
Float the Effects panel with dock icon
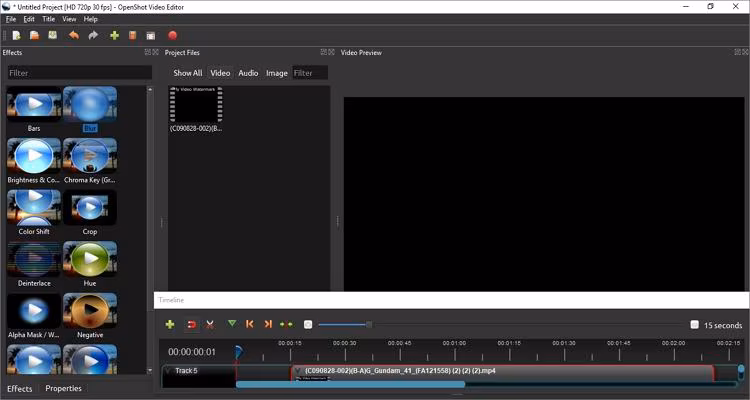coord(148,52)
